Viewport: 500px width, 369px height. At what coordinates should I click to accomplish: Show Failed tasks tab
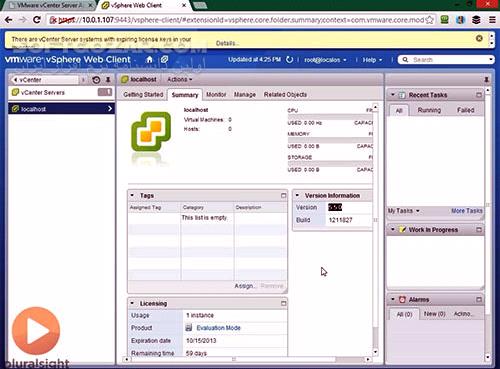pos(465,110)
